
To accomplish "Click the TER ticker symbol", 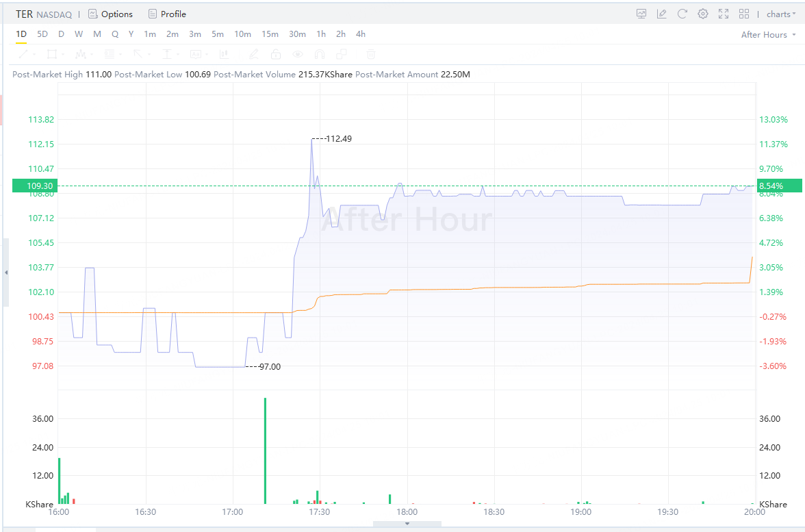I will click(24, 14).
